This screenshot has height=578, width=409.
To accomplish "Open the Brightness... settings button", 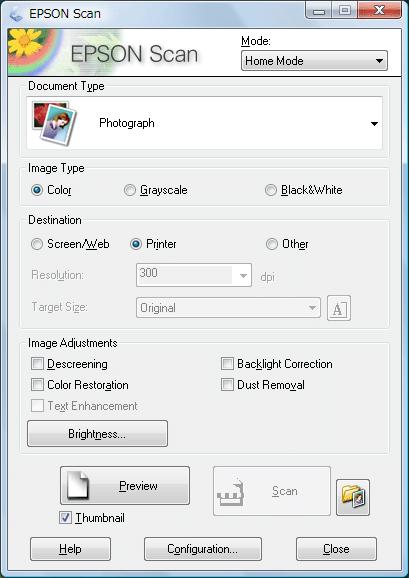I will pos(97,434).
